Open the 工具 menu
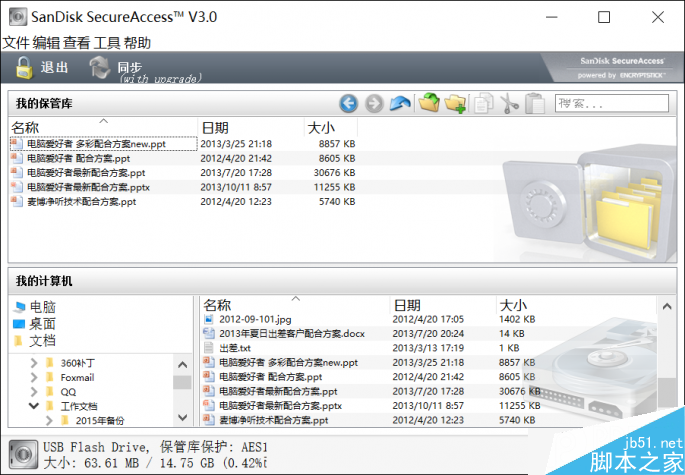Viewport: 685px width, 475px height. [x=107, y=43]
